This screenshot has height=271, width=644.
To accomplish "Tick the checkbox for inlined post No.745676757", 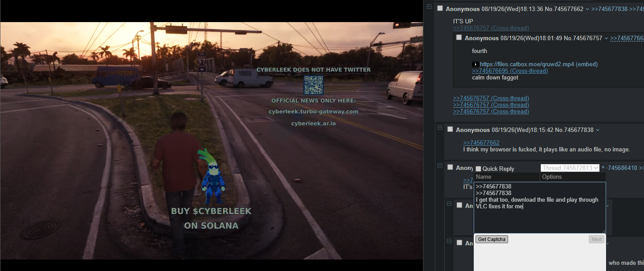I will point(459,38).
